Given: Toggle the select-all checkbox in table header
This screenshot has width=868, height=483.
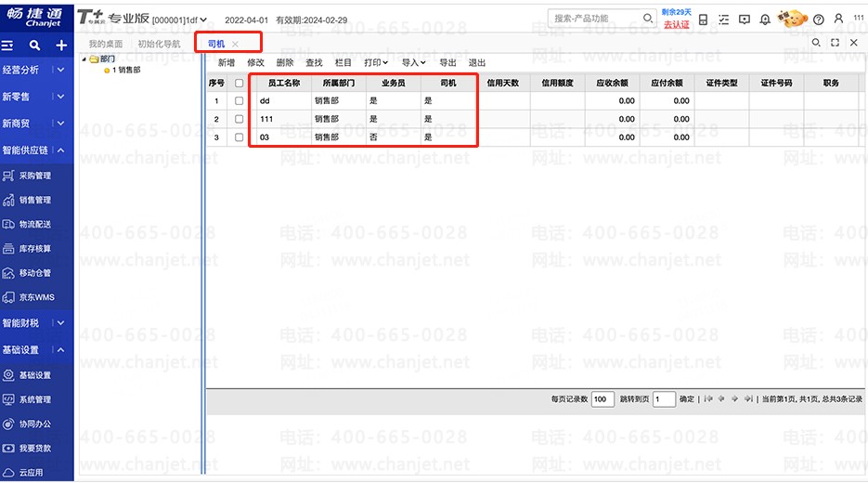Looking at the screenshot, I should pyautogui.click(x=240, y=83).
